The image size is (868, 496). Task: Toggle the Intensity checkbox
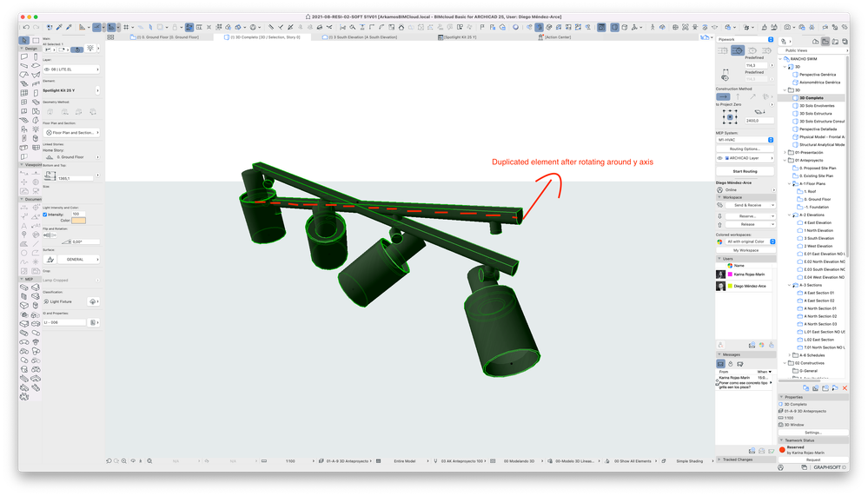45,215
